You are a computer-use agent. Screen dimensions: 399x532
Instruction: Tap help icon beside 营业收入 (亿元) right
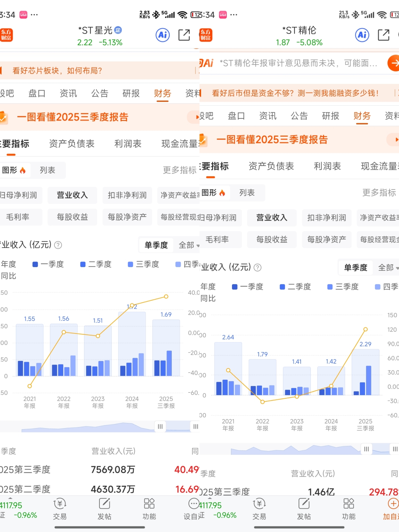258,267
